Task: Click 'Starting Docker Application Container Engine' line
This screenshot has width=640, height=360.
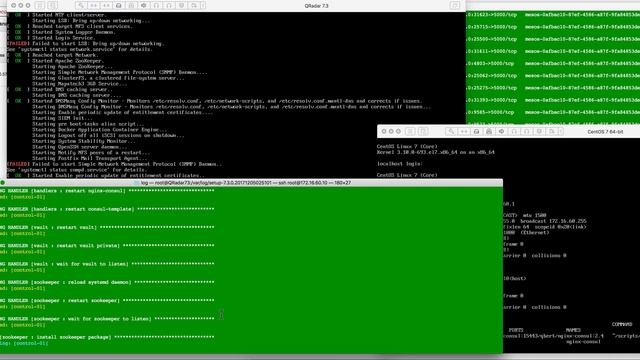Action: click(100, 129)
